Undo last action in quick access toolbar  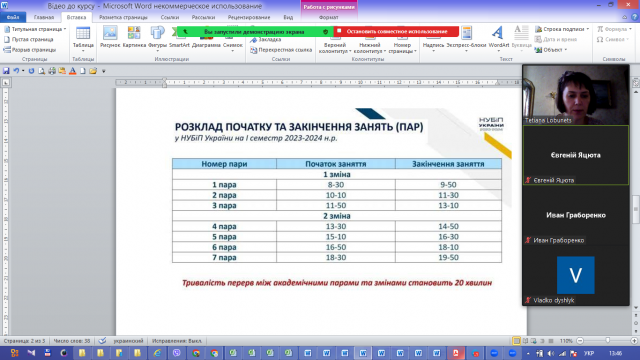[16, 71]
